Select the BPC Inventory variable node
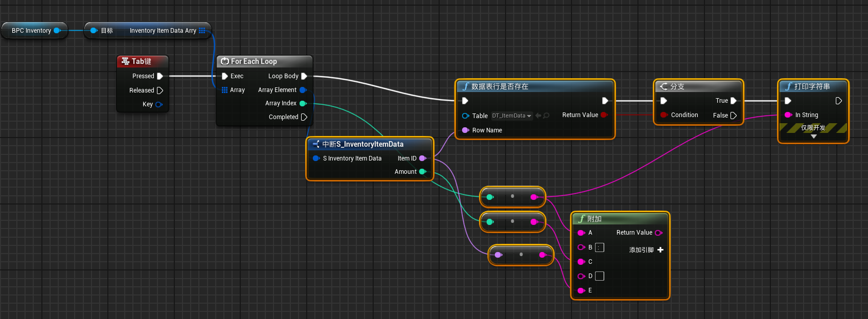 click(34, 31)
